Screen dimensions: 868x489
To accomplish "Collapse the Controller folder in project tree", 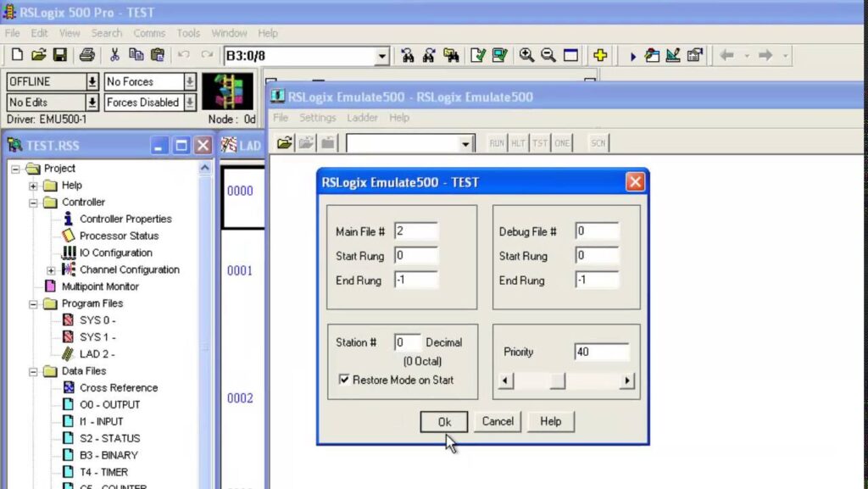I will click(x=34, y=203).
